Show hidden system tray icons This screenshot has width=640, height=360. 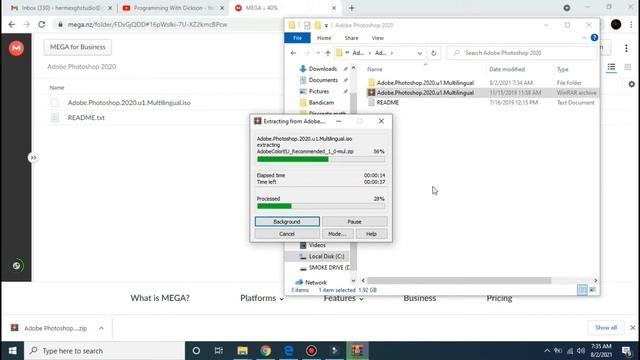tap(547, 351)
